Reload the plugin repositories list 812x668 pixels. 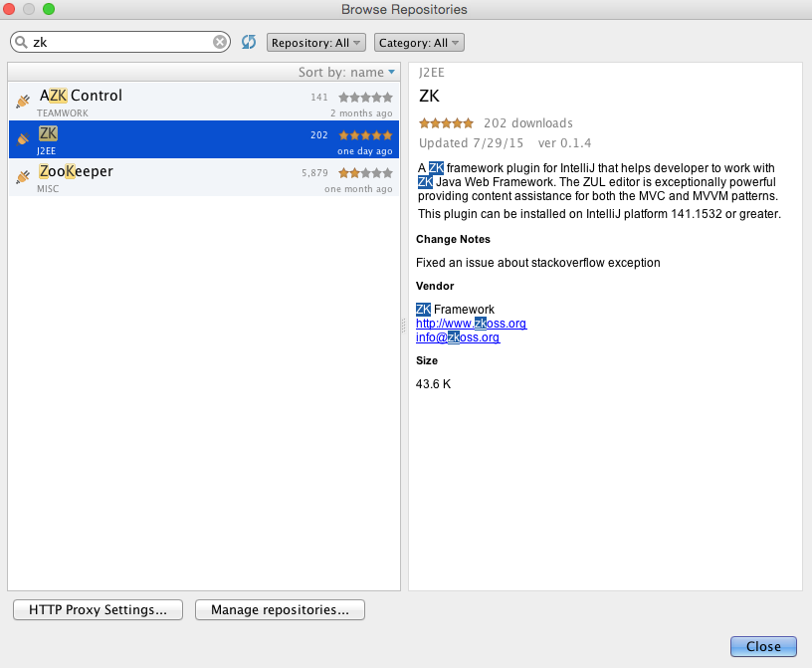pyautogui.click(x=249, y=42)
